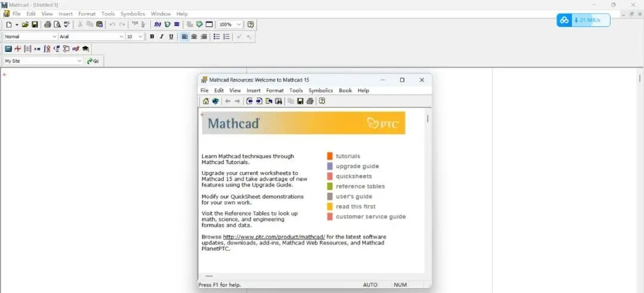Open the Vector and Matrix palette
Viewport: 644px width, 293px height.
click(x=27, y=49)
